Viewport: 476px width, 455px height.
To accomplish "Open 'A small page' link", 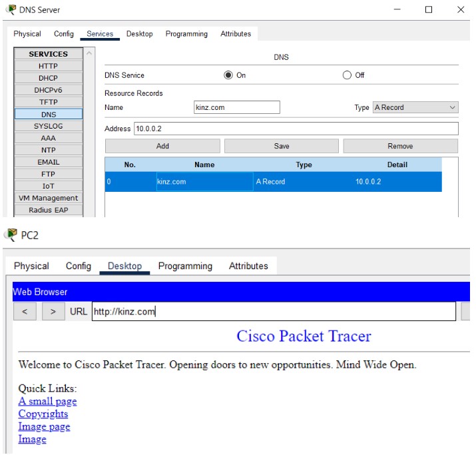I will (x=47, y=401).
